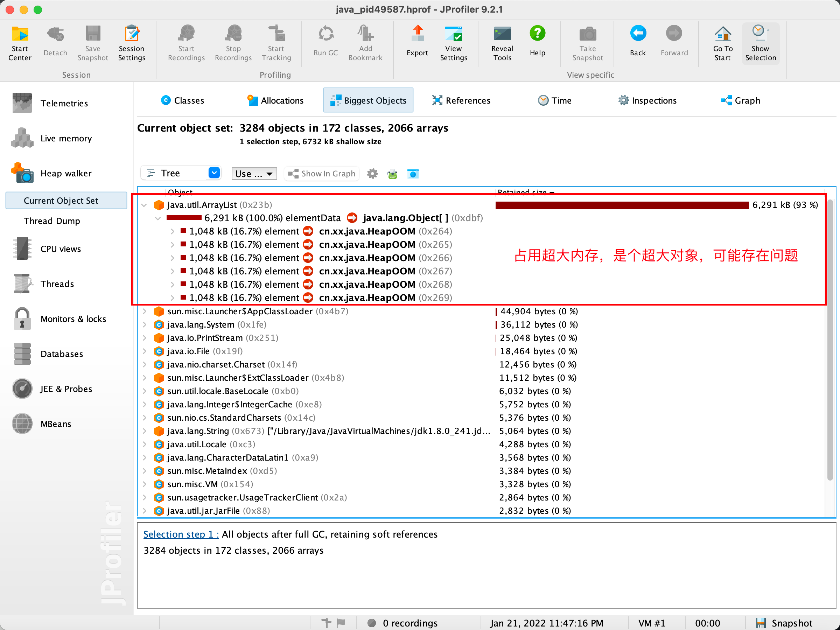The width and height of the screenshot is (840, 630).
Task: Click the flag icon in status bar
Action: (x=341, y=622)
